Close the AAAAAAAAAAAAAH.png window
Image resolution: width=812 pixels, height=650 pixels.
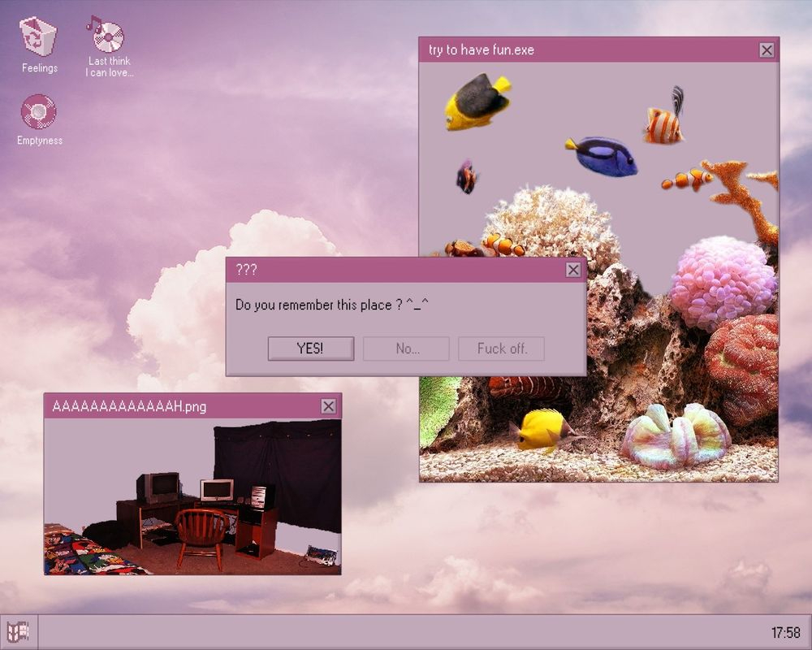(328, 406)
